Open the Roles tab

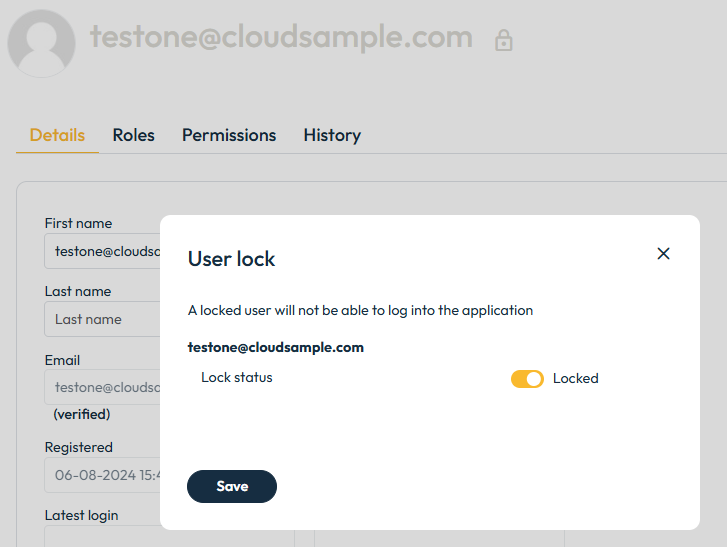pyautogui.click(x=133, y=135)
